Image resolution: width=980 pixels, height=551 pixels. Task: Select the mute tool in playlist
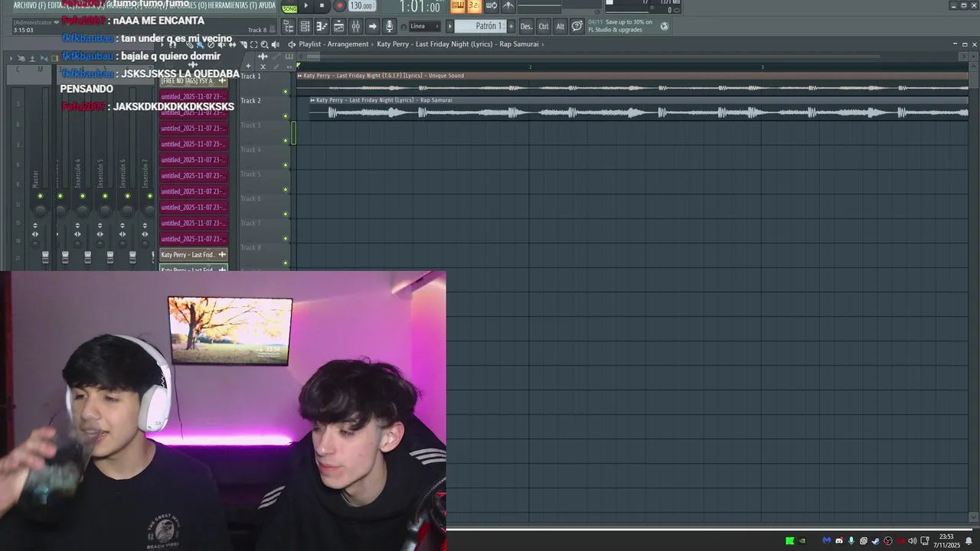(x=222, y=44)
